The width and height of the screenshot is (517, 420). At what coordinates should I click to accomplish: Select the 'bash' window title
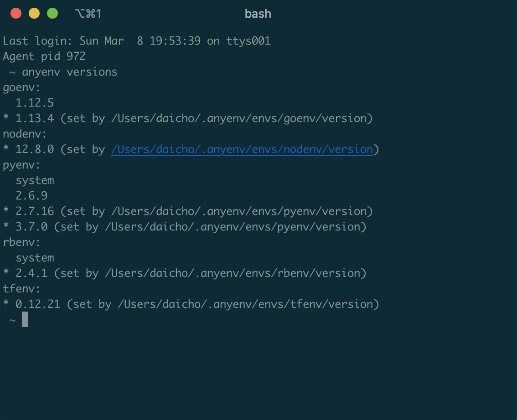pos(258,14)
